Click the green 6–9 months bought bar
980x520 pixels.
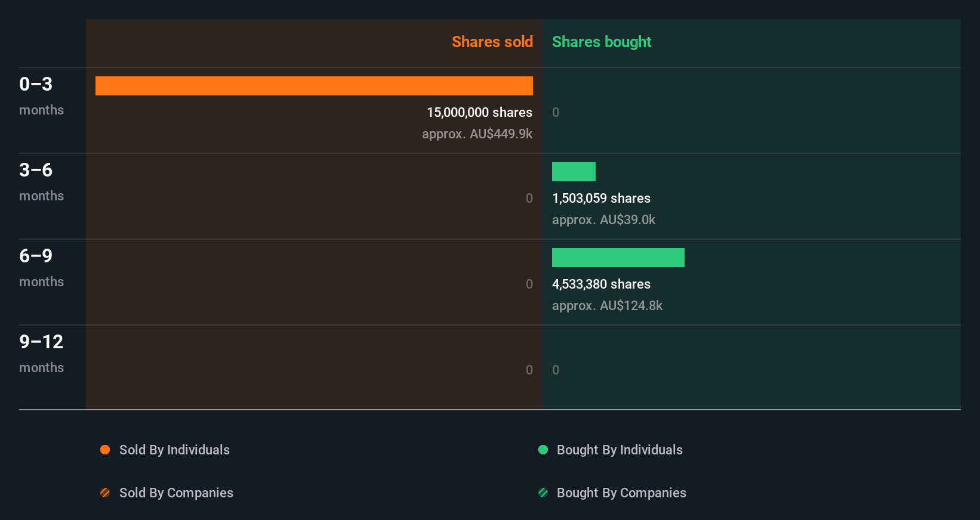point(618,258)
